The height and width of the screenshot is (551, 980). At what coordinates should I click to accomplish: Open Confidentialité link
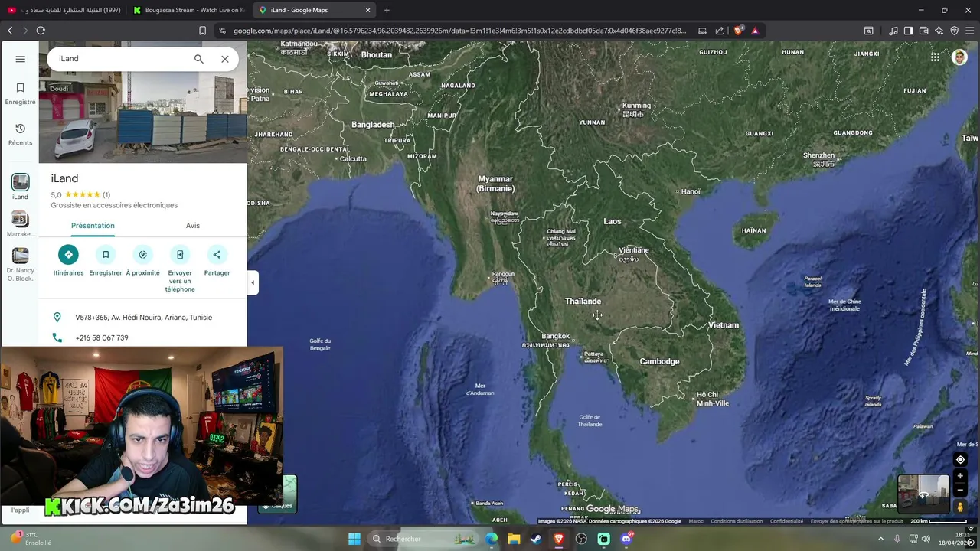tap(786, 521)
